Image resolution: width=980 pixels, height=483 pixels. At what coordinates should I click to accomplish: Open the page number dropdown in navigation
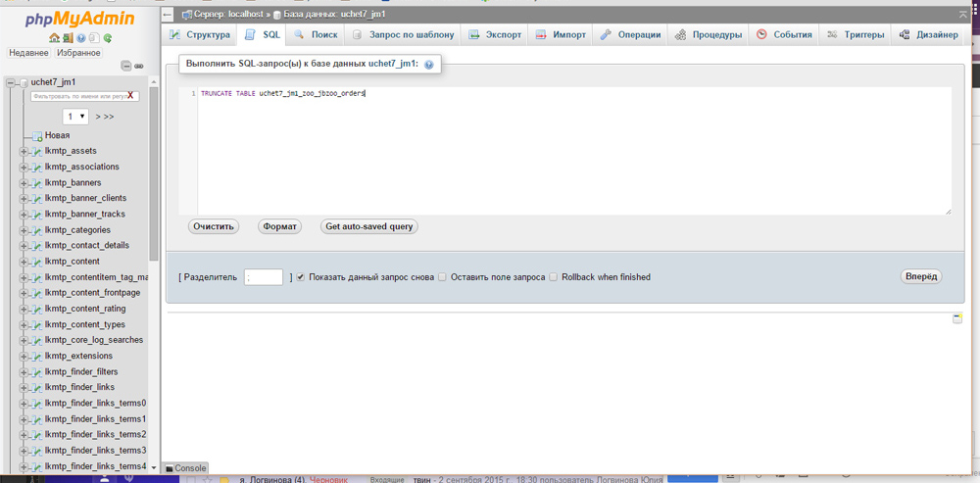[x=75, y=117]
